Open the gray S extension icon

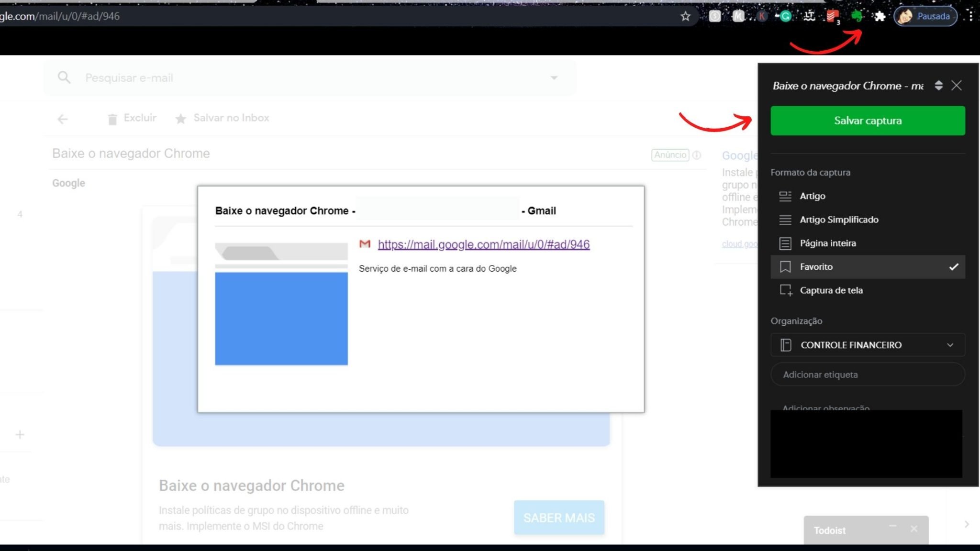(x=715, y=16)
